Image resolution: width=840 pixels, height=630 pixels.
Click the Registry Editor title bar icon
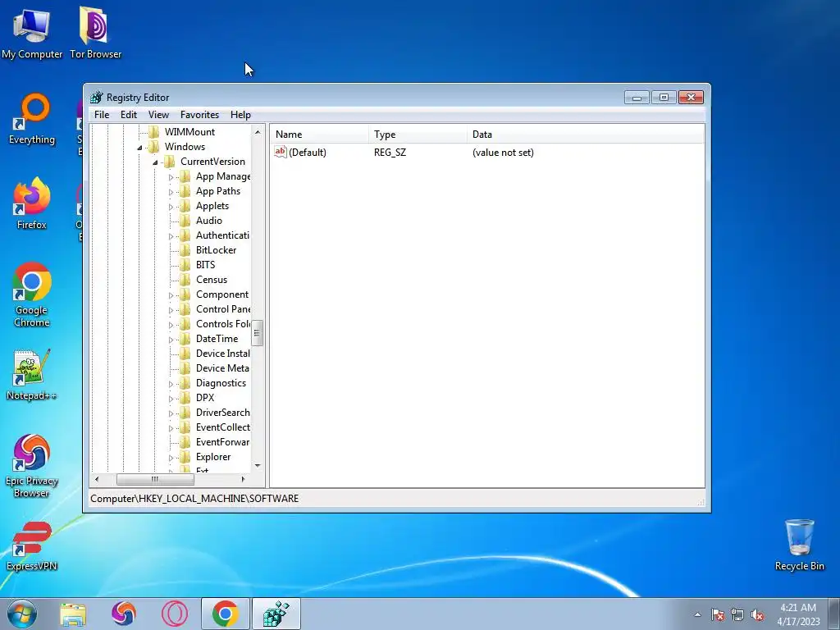(97, 98)
